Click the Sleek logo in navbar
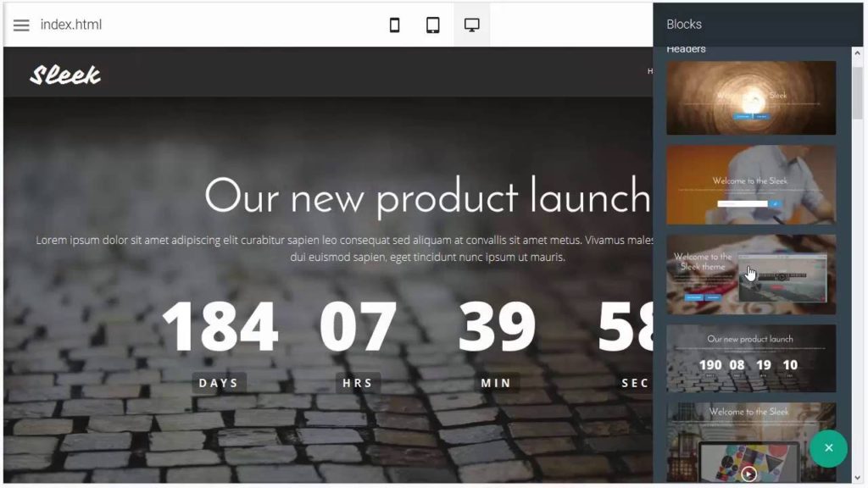The width and height of the screenshot is (868, 488). [x=65, y=75]
